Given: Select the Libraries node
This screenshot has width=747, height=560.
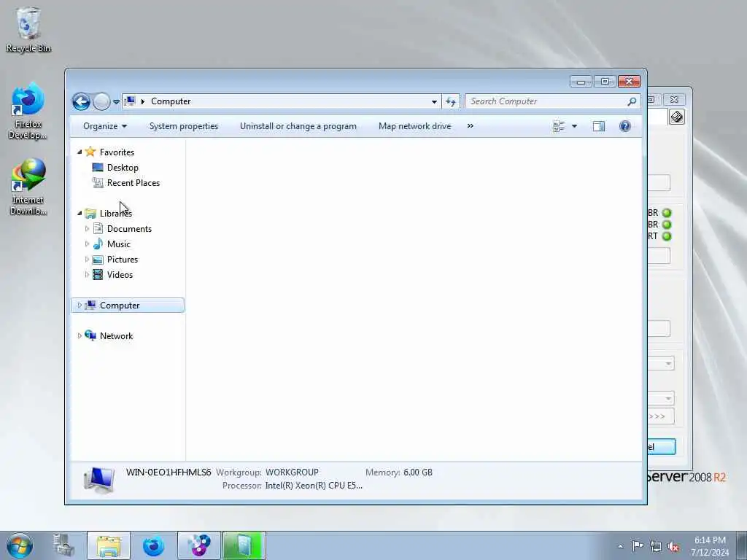Looking at the screenshot, I should click(116, 214).
